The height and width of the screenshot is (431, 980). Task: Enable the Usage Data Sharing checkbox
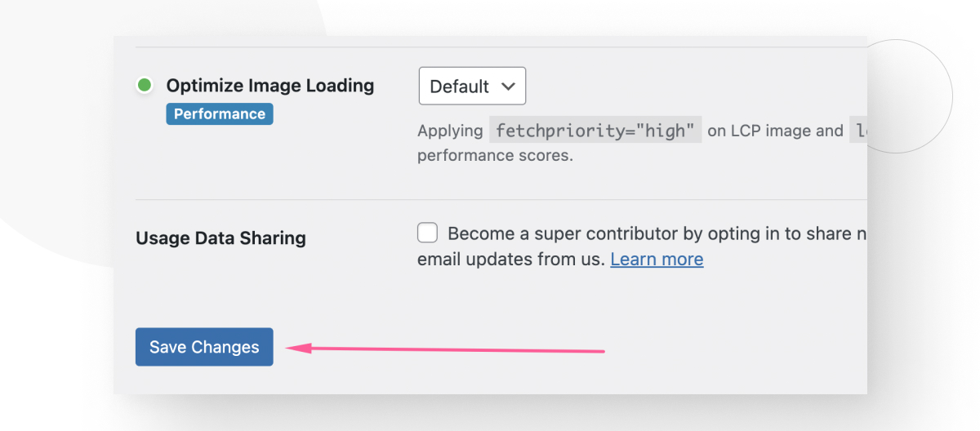coord(427,233)
